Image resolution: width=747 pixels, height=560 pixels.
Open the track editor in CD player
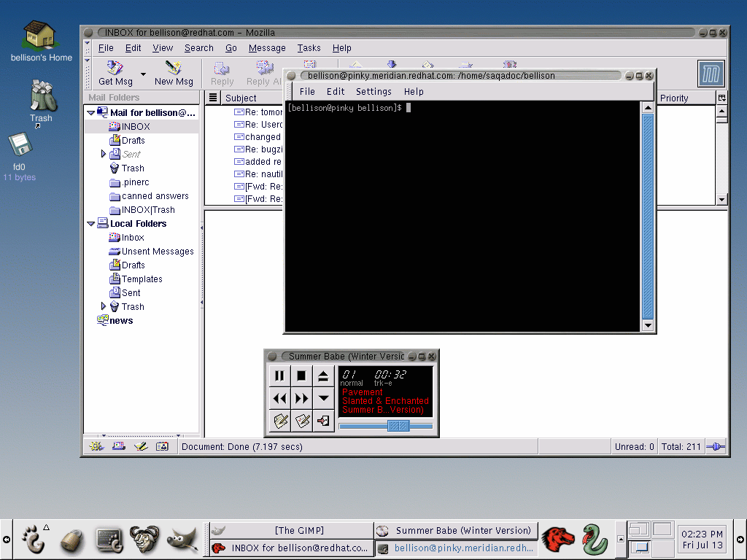click(x=279, y=421)
